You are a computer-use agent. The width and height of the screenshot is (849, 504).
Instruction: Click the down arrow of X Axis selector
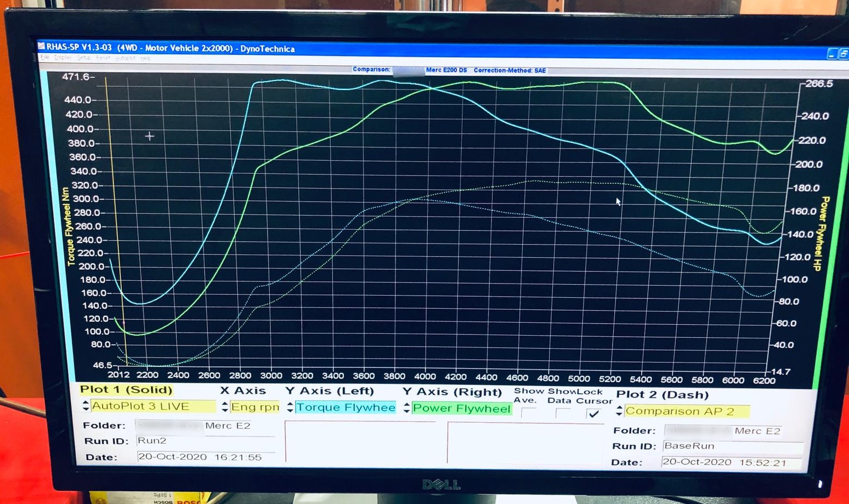click(225, 410)
